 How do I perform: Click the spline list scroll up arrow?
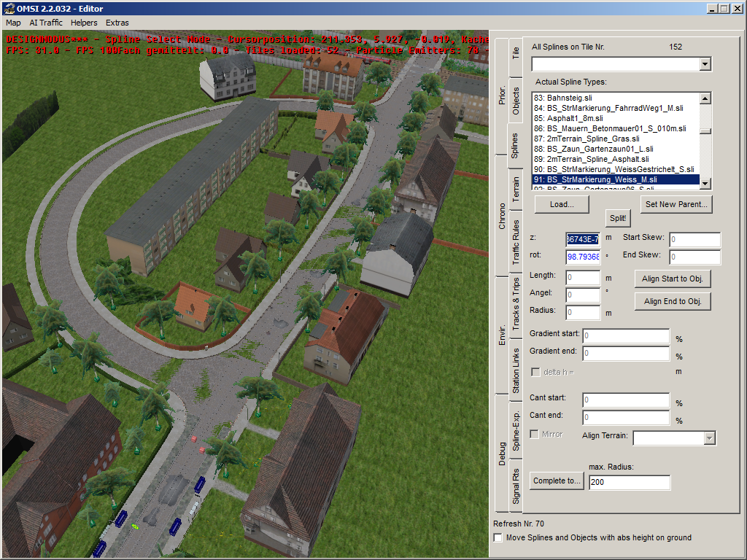click(x=705, y=98)
